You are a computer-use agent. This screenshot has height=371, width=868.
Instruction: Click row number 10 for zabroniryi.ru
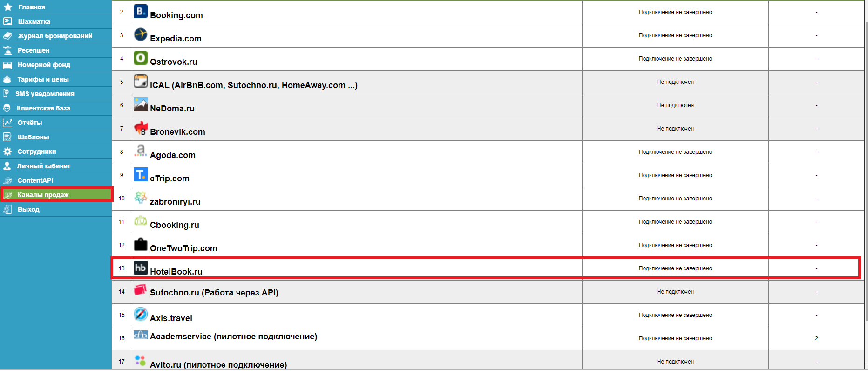tap(122, 199)
